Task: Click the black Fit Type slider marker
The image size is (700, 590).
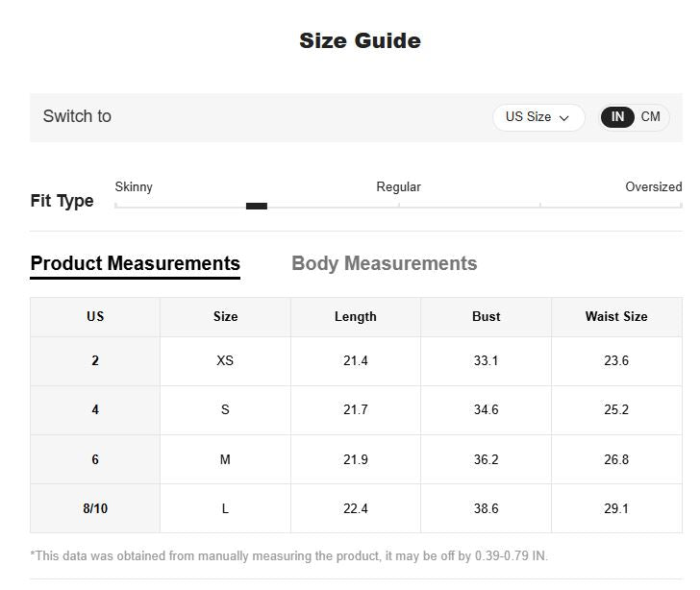Action: tap(257, 206)
